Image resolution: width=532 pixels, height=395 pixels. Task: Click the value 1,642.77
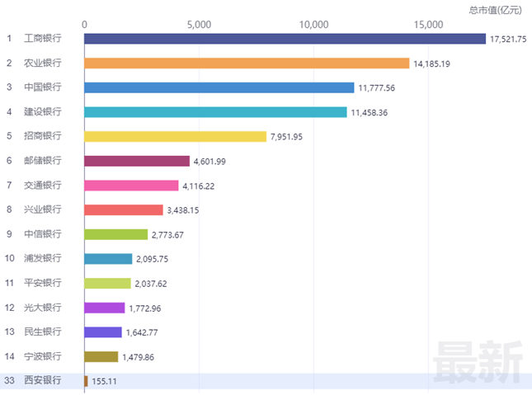[x=142, y=332]
